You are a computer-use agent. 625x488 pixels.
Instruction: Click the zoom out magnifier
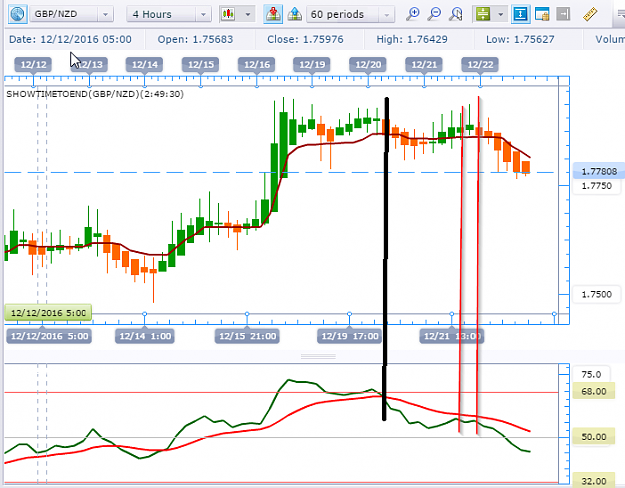434,14
